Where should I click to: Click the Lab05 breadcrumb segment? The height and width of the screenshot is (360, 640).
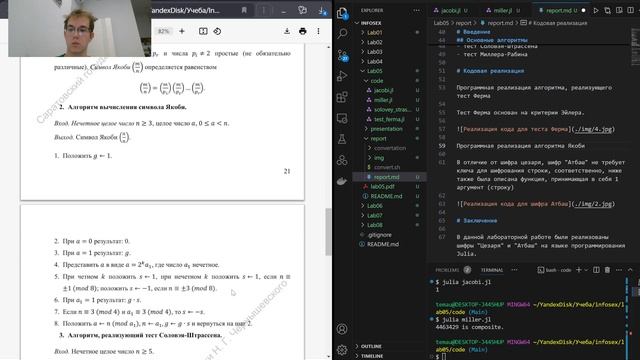(441, 23)
